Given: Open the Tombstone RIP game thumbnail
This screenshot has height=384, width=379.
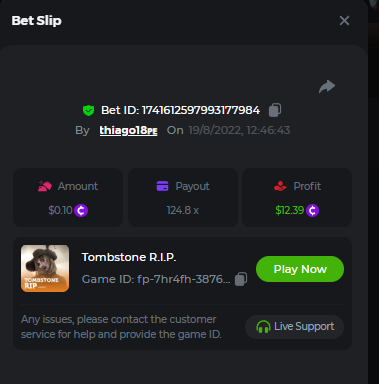Looking at the screenshot, I should pos(45,268).
